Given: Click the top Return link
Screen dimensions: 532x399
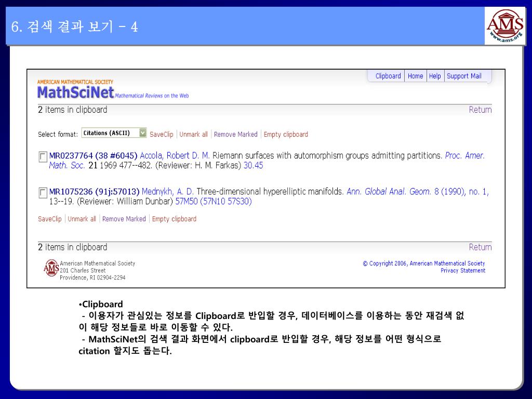Looking at the screenshot, I should [x=480, y=110].
